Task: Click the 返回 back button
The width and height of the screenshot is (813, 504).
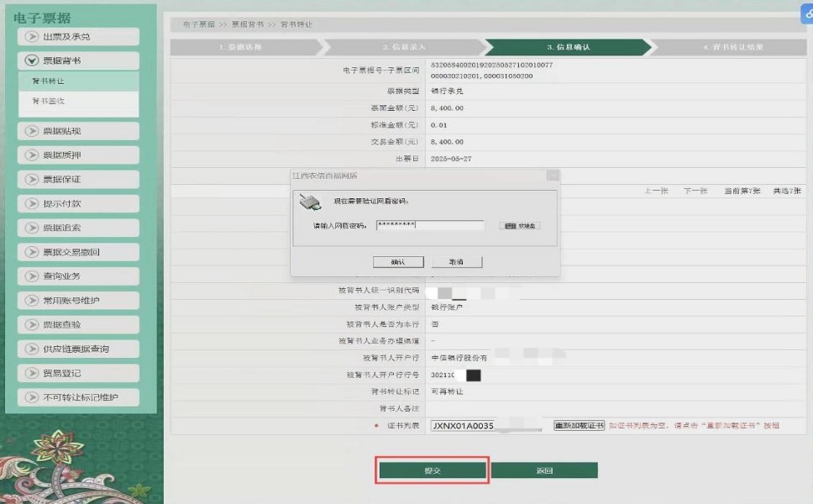Action: pyautogui.click(x=544, y=470)
